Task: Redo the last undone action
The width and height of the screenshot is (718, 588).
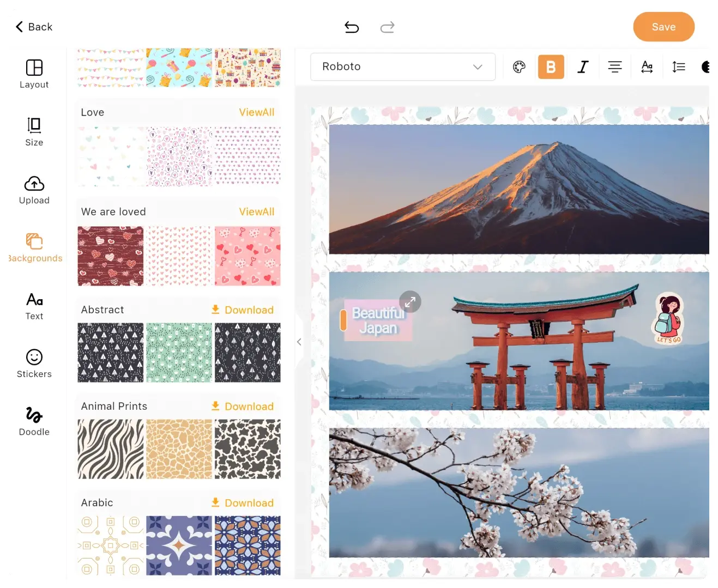Action: point(387,27)
